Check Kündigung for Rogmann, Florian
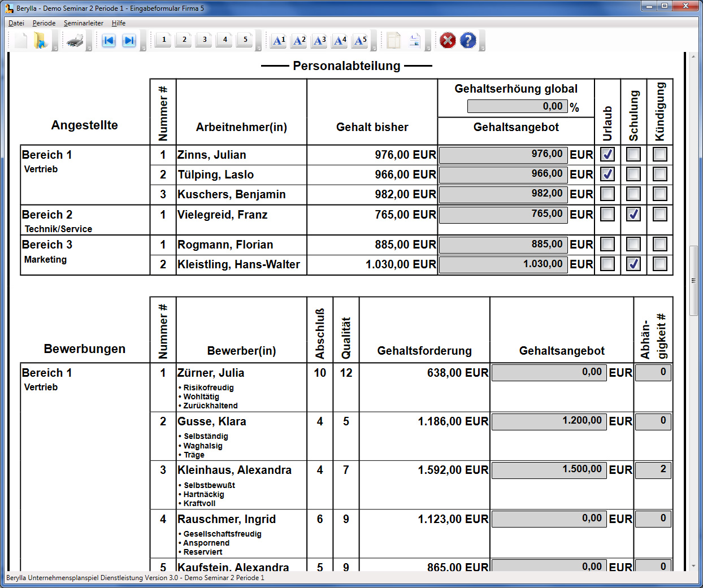Screen dimensions: 703x588 [x=660, y=244]
